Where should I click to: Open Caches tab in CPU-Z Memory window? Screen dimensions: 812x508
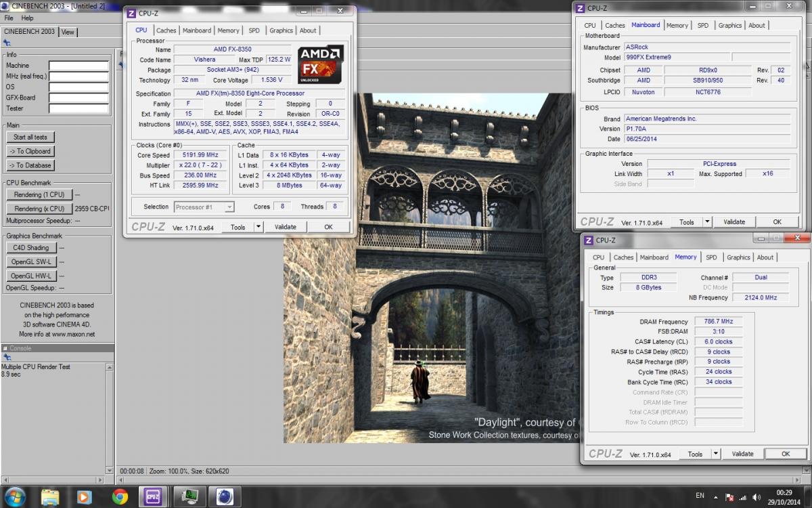[x=623, y=257]
